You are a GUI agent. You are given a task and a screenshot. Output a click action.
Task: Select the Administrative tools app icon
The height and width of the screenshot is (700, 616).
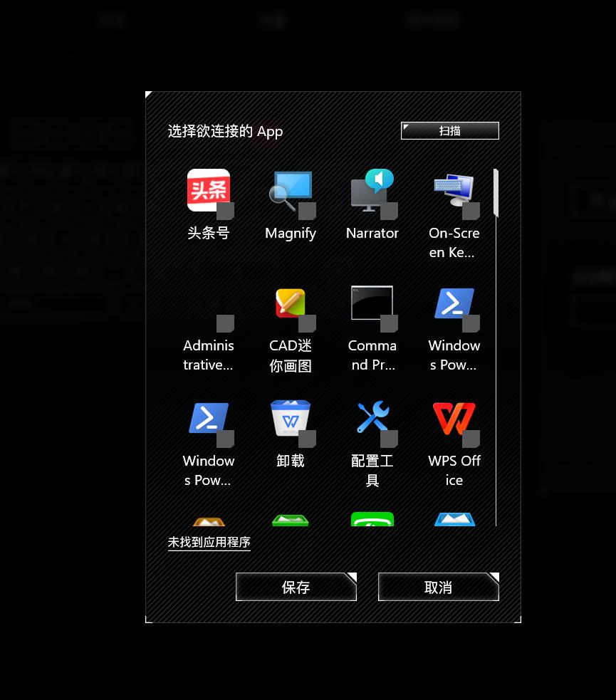(209, 302)
